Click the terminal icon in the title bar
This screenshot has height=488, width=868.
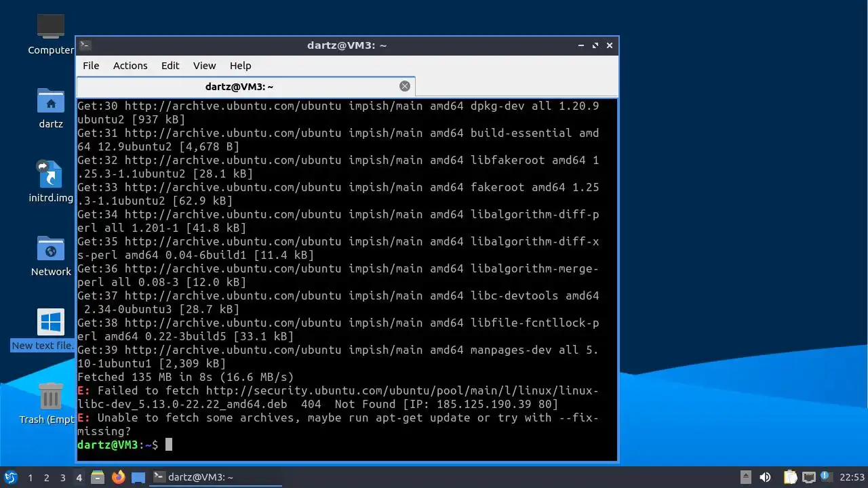(85, 45)
